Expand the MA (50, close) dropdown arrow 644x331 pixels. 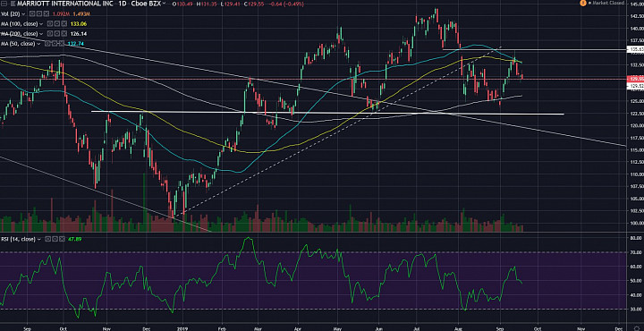(x=38, y=44)
